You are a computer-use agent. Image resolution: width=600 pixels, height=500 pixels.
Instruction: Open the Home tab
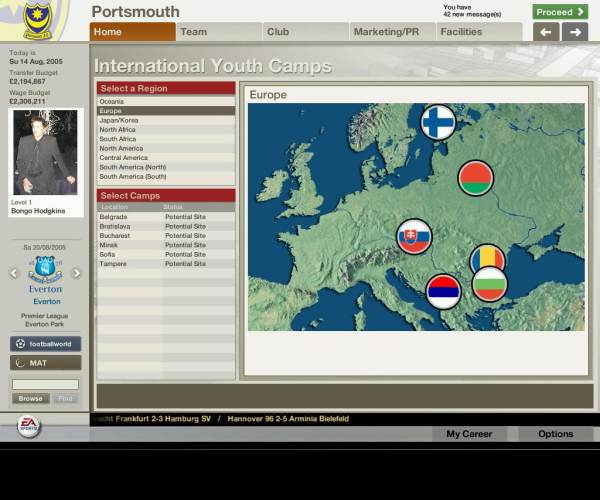pos(133,32)
